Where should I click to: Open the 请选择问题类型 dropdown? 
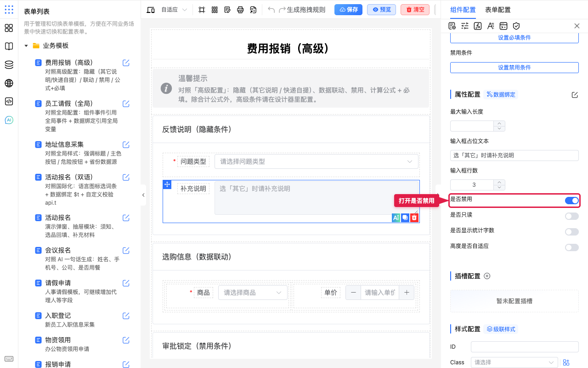pyautogui.click(x=317, y=161)
